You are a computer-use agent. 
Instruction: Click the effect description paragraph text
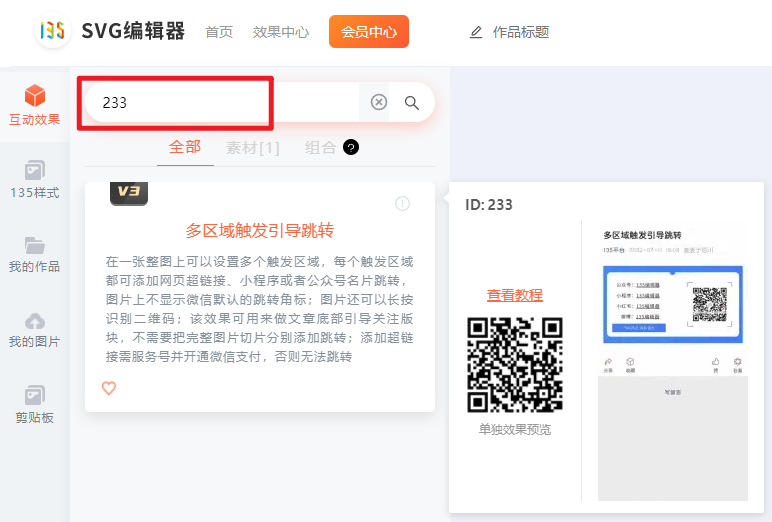pos(259,309)
